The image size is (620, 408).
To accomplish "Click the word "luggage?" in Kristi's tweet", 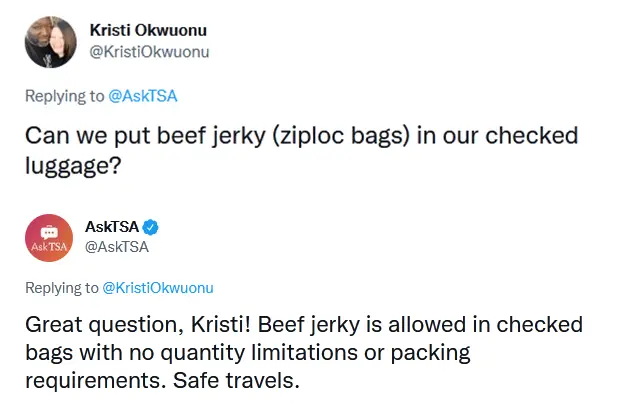I will 73,165.
